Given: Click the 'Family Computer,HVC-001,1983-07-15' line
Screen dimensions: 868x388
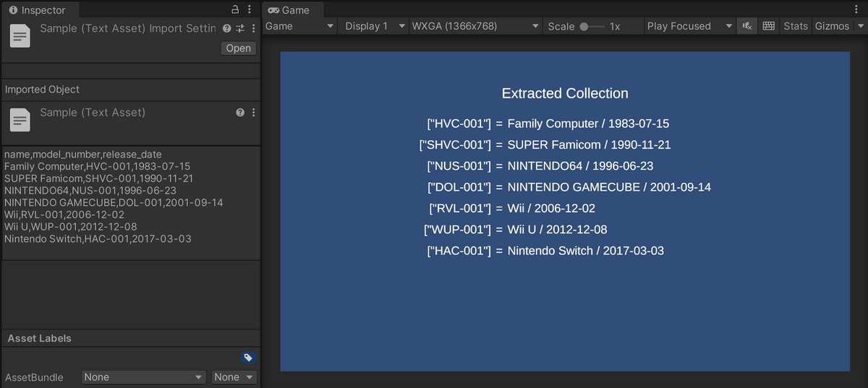Looking at the screenshot, I should (x=97, y=166).
